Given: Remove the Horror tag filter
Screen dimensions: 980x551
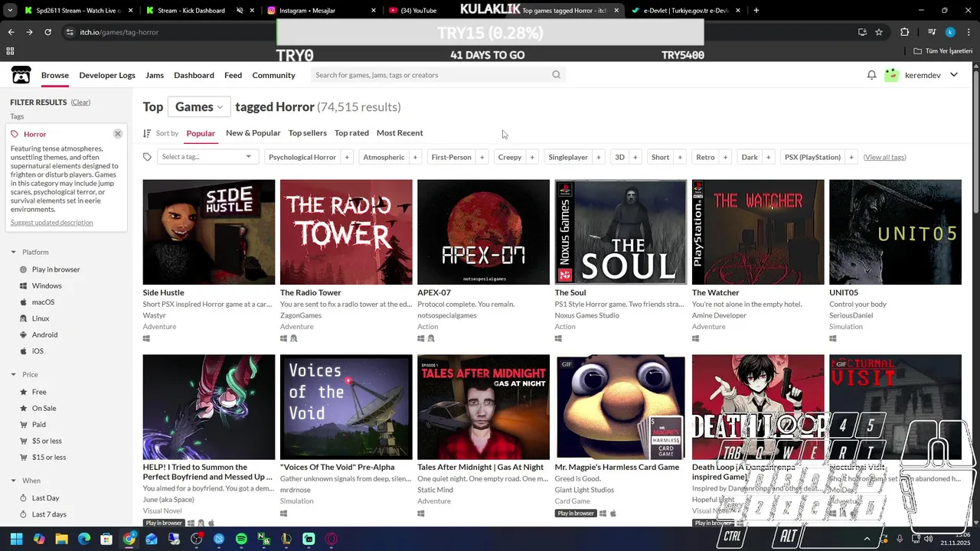Looking at the screenshot, I should point(118,134).
